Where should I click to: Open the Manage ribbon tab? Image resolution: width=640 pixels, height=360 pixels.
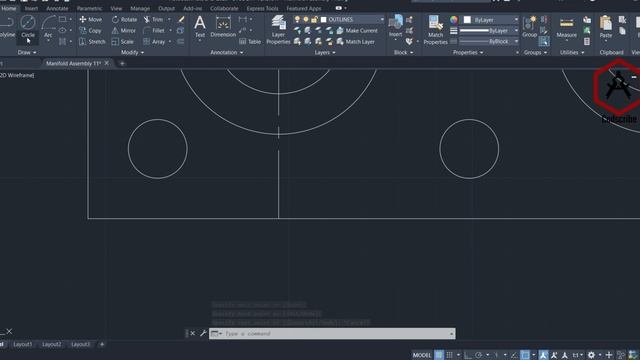(140, 8)
